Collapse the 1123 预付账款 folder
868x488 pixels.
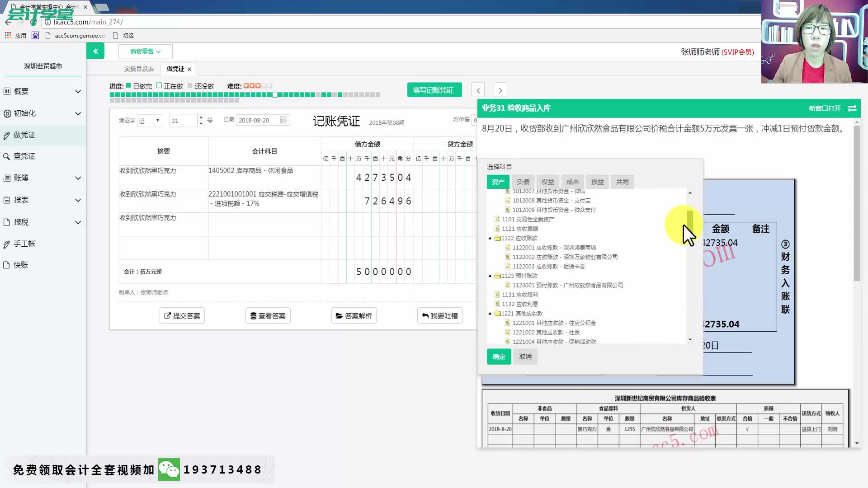click(490, 276)
